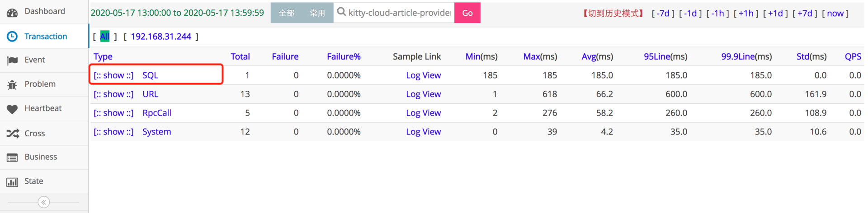Screen dimensions: 868x213
Task: Open the Dashboard gauge icon
Action: (12, 12)
